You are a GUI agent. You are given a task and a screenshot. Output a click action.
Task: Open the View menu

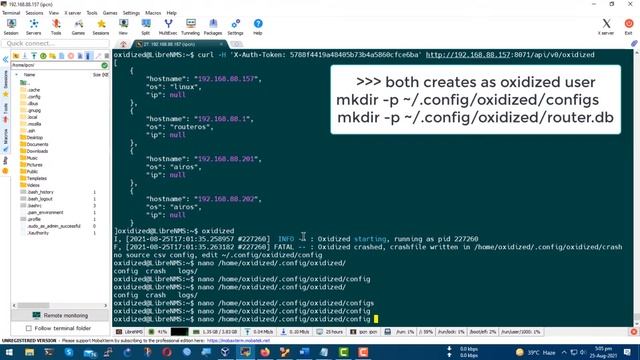tap(54, 13)
